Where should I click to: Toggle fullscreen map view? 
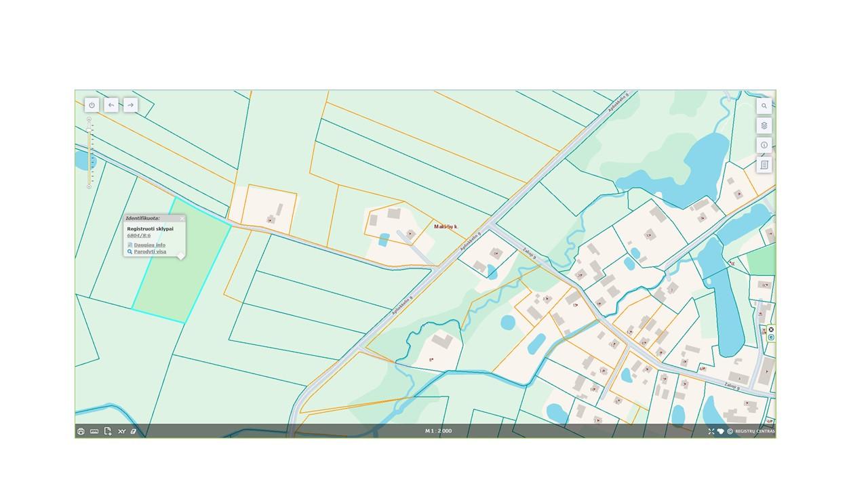pyautogui.click(x=711, y=431)
